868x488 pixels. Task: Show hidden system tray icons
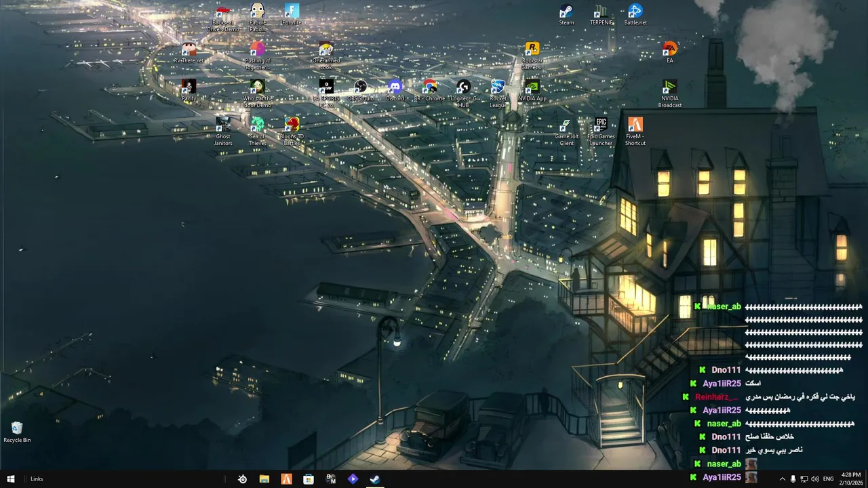tap(782, 479)
